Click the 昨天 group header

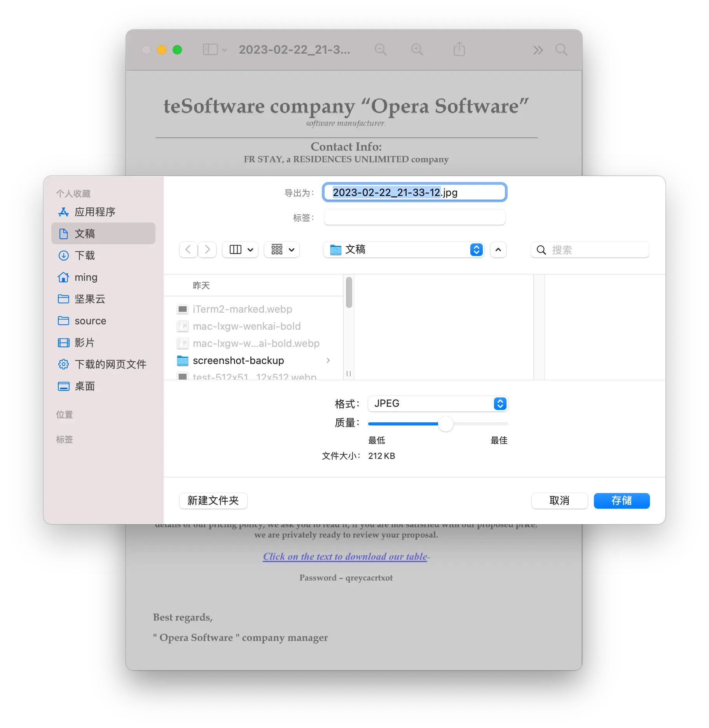(201, 285)
